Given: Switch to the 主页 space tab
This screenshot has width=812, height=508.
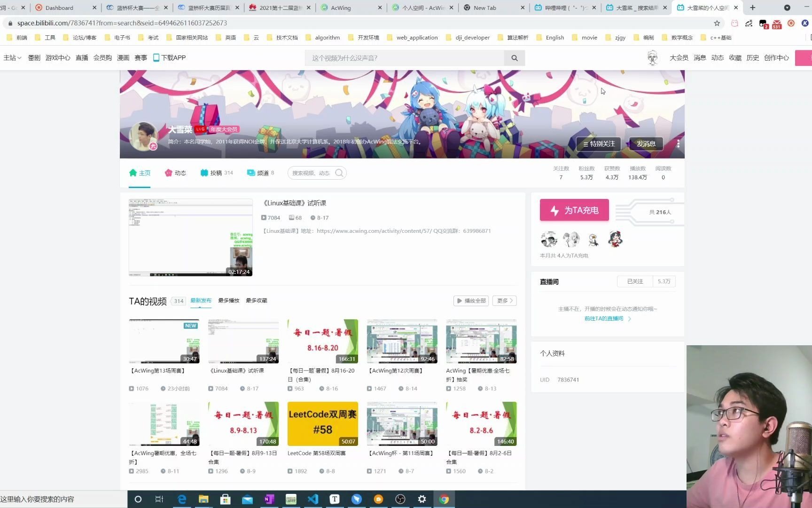Looking at the screenshot, I should pos(140,173).
